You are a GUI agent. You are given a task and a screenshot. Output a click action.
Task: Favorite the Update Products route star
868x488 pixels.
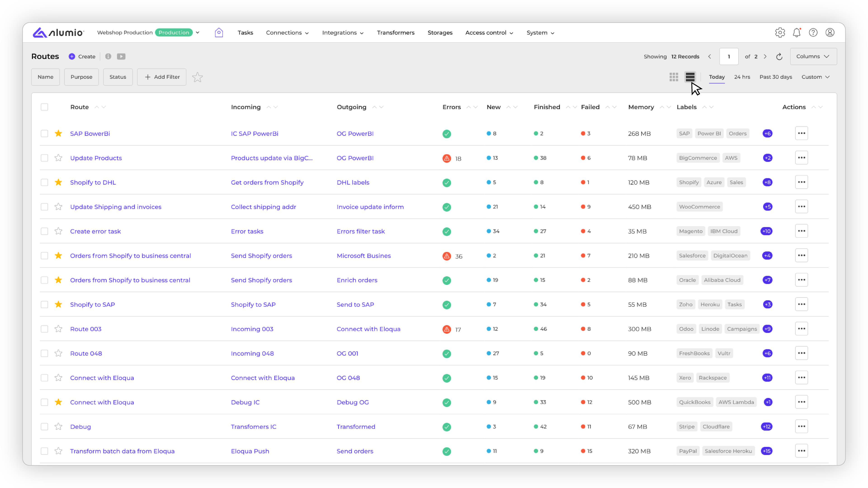[x=58, y=158]
